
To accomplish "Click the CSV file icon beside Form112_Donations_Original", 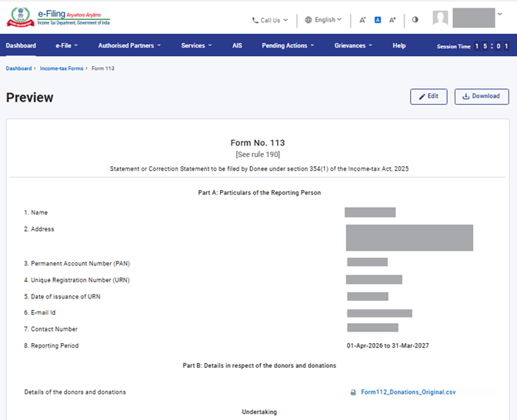I will click(x=353, y=392).
